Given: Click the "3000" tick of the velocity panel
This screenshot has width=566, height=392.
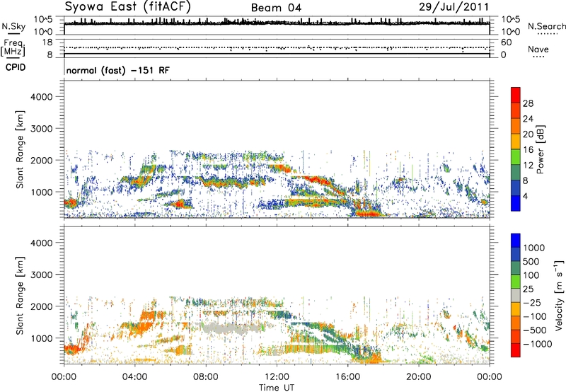Looking at the screenshot, I should pyautogui.click(x=41, y=275).
